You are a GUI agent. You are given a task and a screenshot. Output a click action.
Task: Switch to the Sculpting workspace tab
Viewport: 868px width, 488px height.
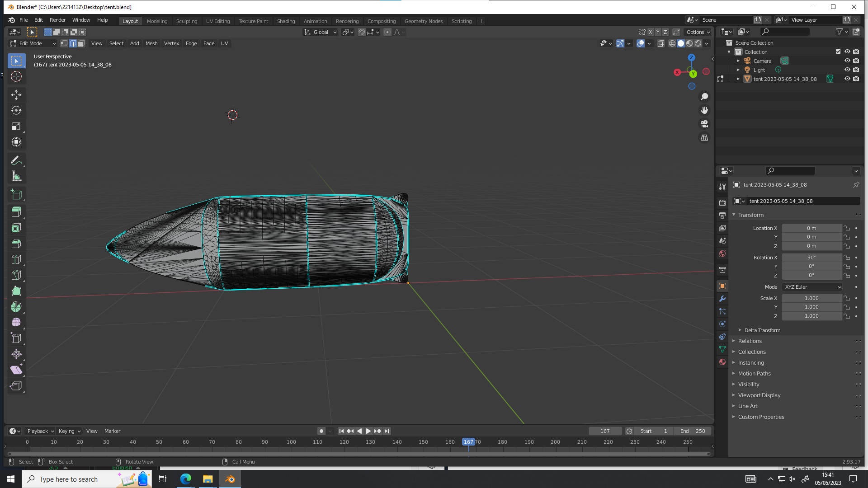(x=187, y=21)
